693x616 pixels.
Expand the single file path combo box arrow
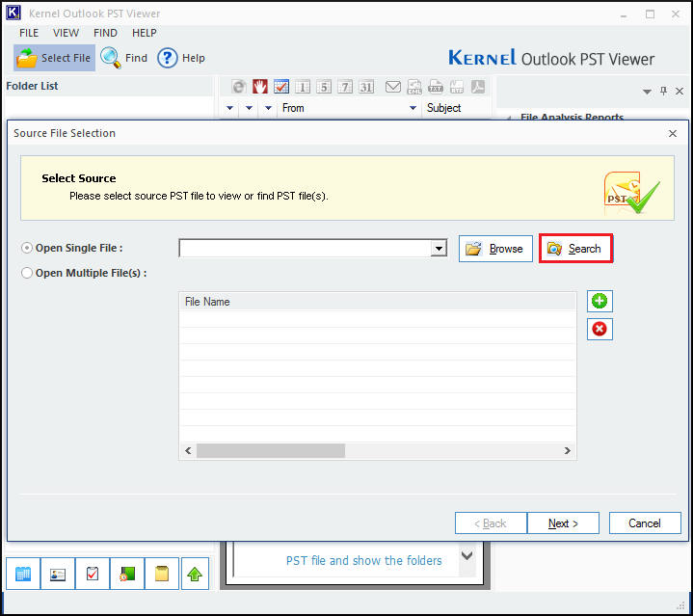coord(439,249)
